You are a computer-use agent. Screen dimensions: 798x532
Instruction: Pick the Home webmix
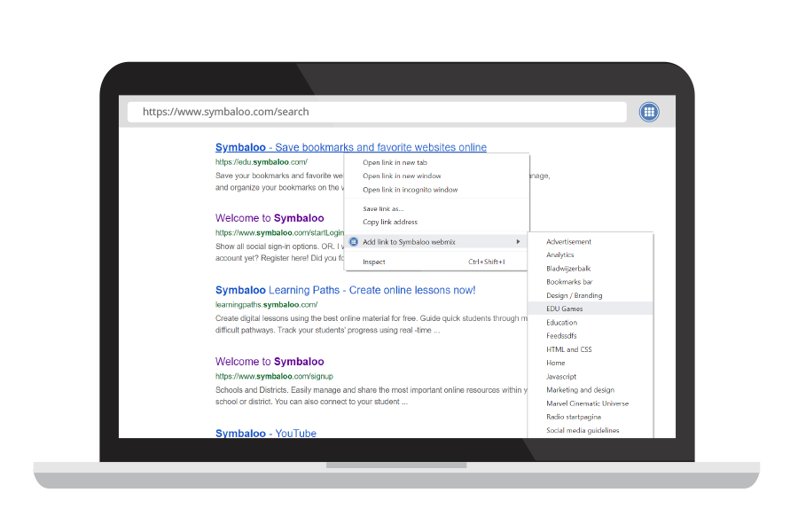[x=555, y=363]
